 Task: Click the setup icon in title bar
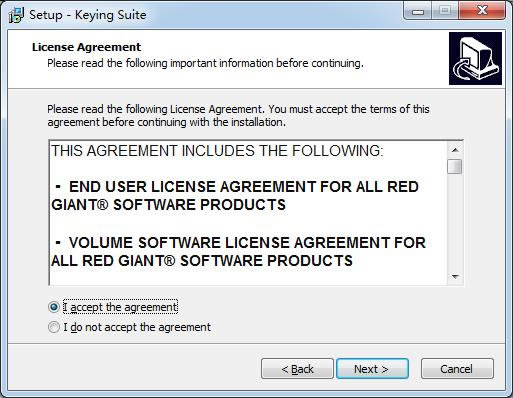16,15
